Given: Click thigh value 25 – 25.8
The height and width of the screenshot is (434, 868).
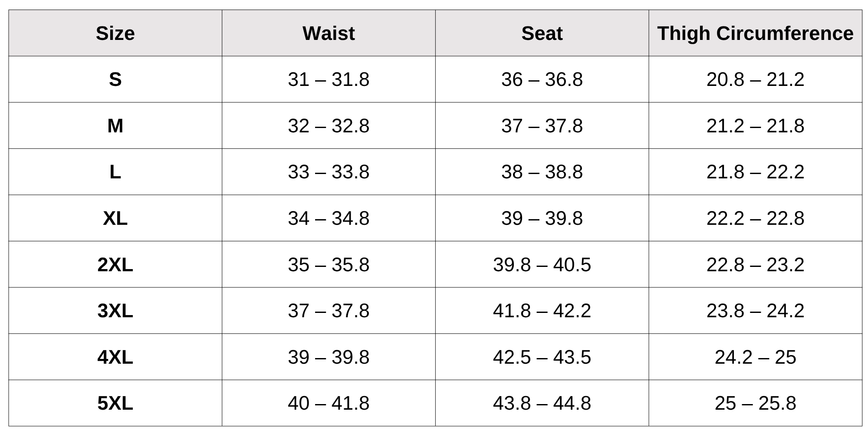Looking at the screenshot, I should click(755, 403).
